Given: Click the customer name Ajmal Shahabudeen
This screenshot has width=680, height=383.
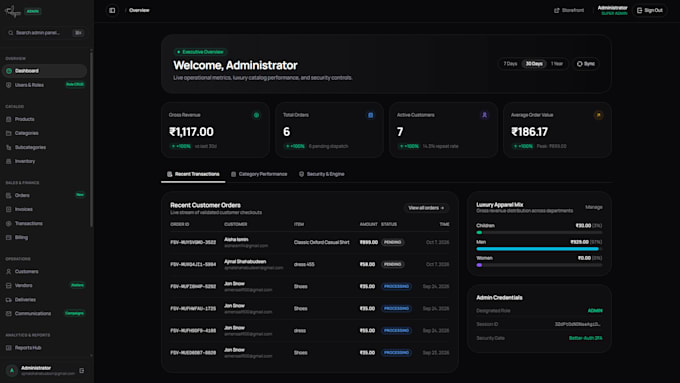Looking at the screenshot, I should [x=245, y=262].
